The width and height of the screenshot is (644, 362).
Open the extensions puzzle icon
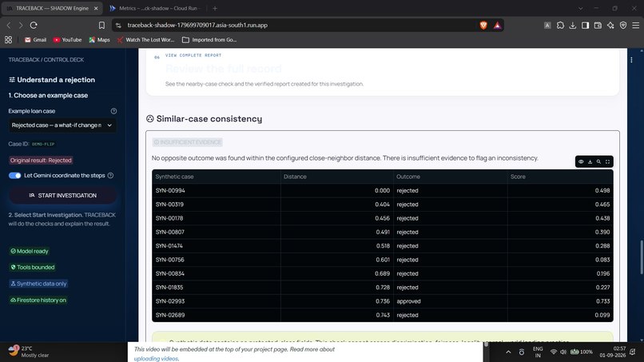point(560,25)
